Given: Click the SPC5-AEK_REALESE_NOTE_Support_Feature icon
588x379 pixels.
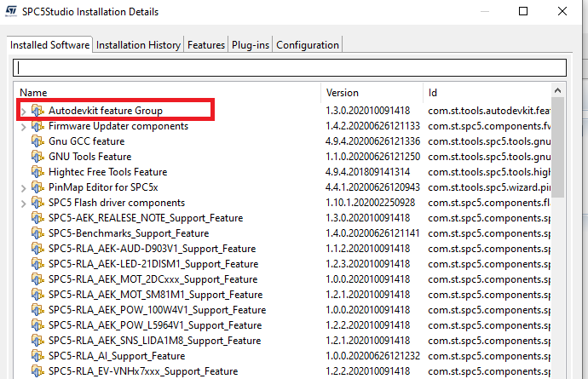Looking at the screenshot, I should 37,218.
